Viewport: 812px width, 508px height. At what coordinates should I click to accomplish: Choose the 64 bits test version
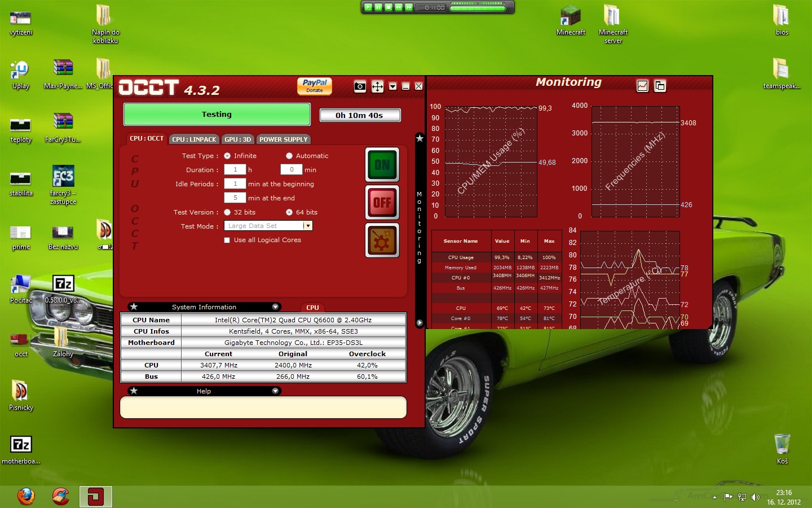tap(289, 212)
